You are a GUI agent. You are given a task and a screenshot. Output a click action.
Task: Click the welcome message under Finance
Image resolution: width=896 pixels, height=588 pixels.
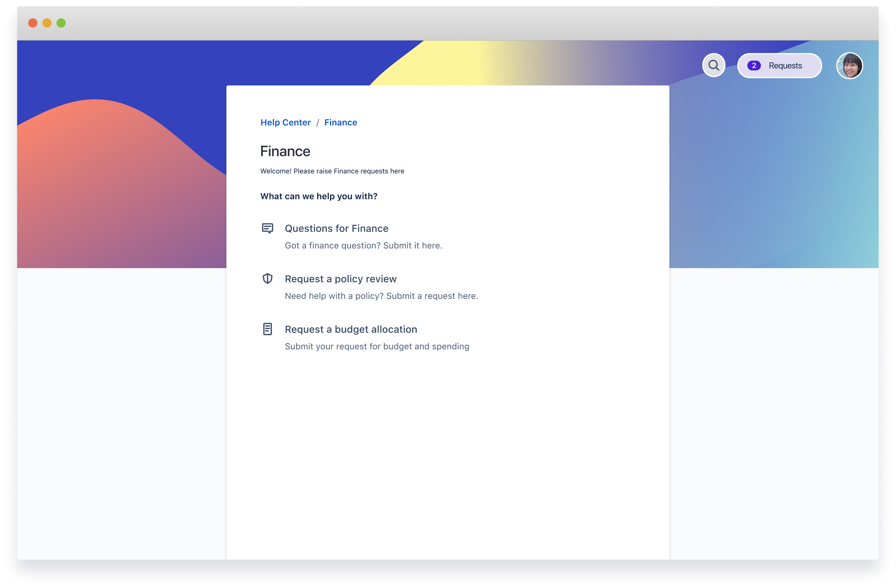pos(332,171)
